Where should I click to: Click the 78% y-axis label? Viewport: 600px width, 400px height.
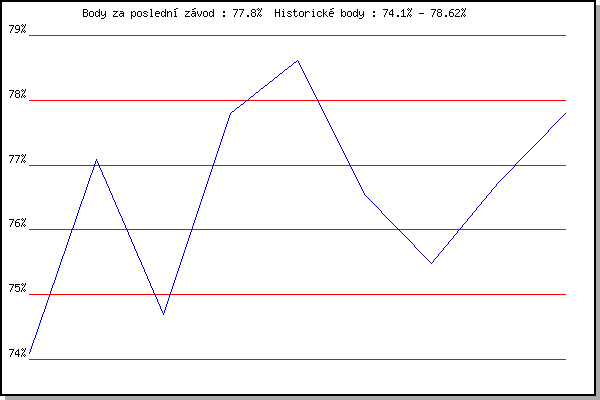tap(17, 95)
